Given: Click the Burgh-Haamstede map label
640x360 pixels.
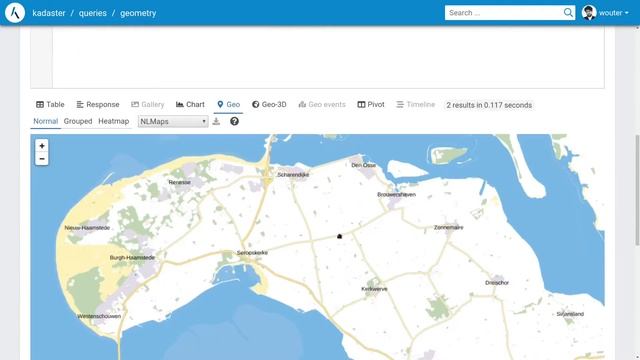Looking at the screenshot, I should point(132,258).
